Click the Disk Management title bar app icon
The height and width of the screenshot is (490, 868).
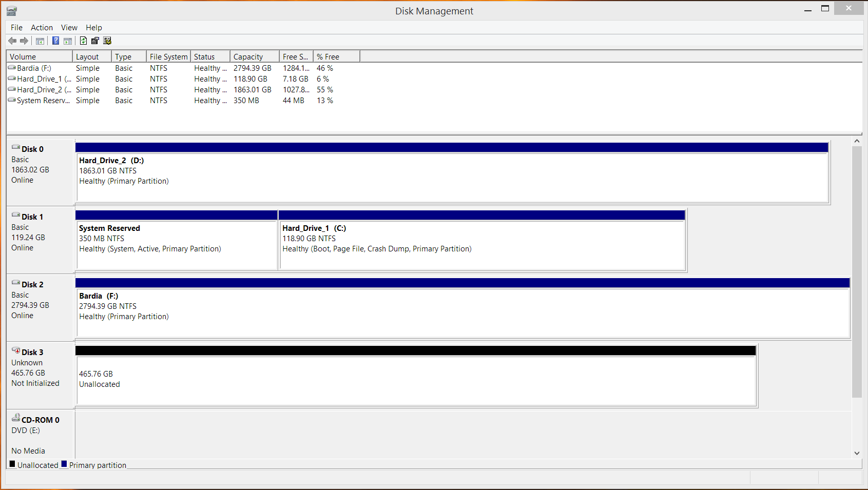point(11,11)
